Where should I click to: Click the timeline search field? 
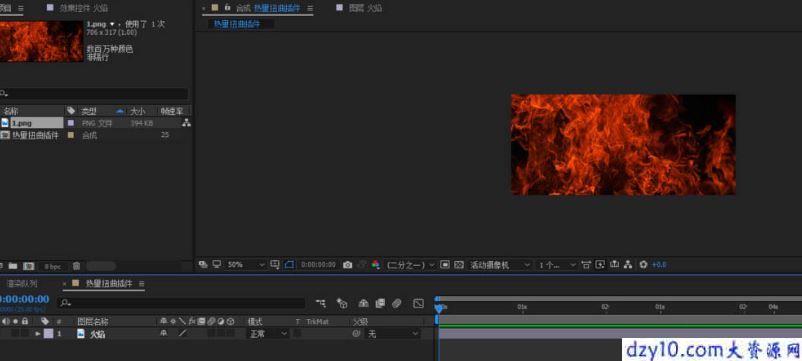pos(181,303)
